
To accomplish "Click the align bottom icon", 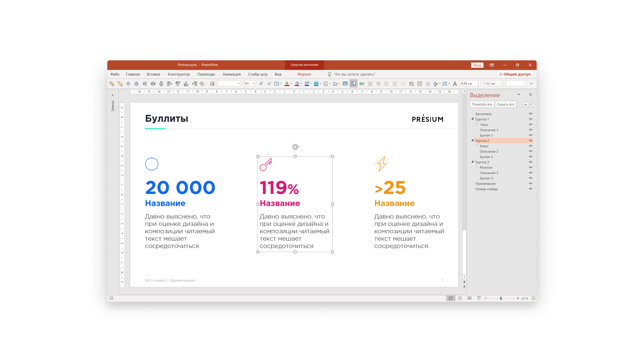I will click(x=186, y=84).
